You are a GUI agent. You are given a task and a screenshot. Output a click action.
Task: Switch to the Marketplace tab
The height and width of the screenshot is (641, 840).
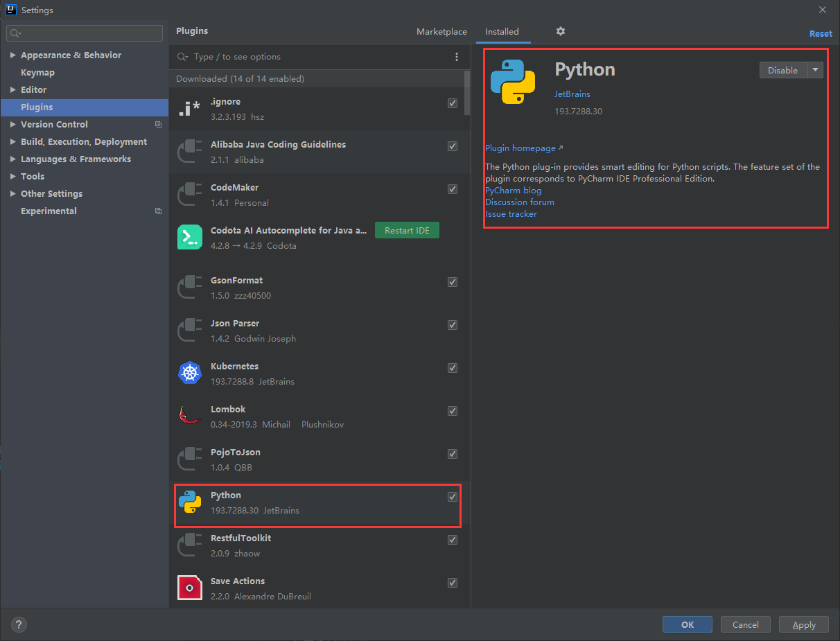(x=441, y=32)
